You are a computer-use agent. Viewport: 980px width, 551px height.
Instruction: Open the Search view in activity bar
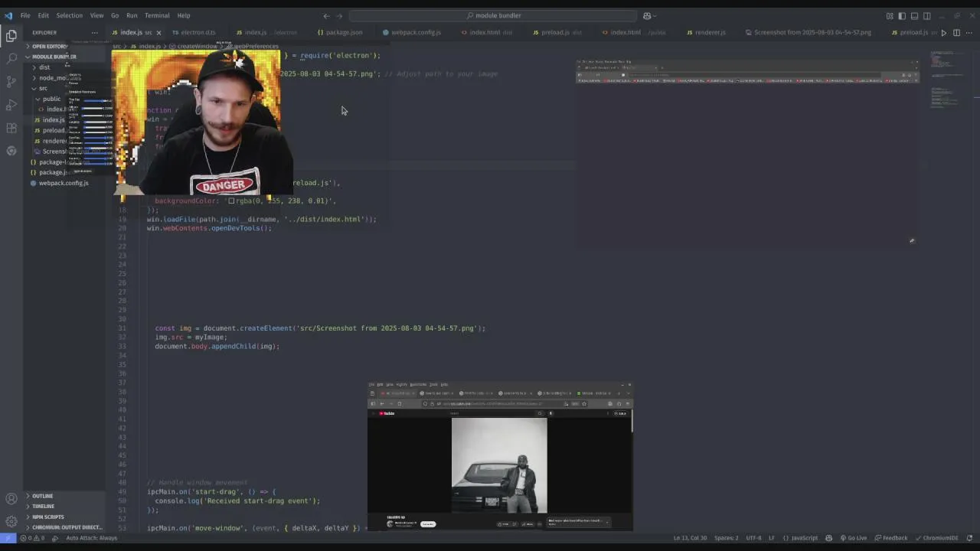click(11, 58)
